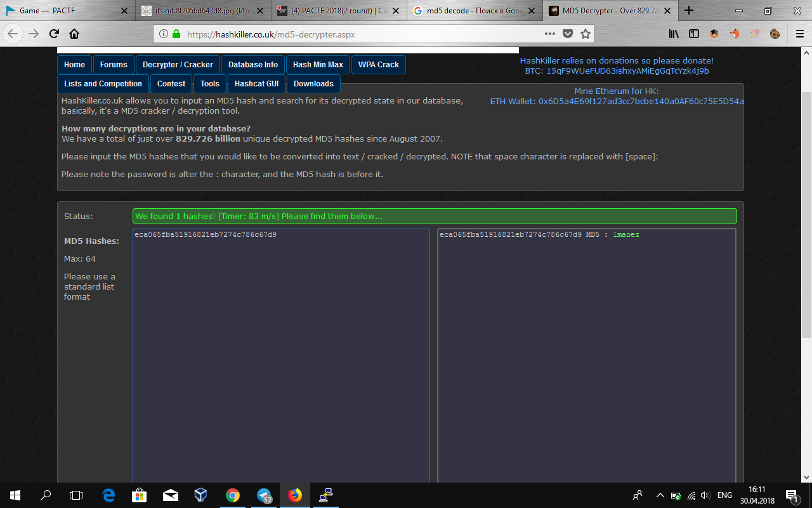Open the Downloads menu item
812x508 pixels.
(313, 84)
